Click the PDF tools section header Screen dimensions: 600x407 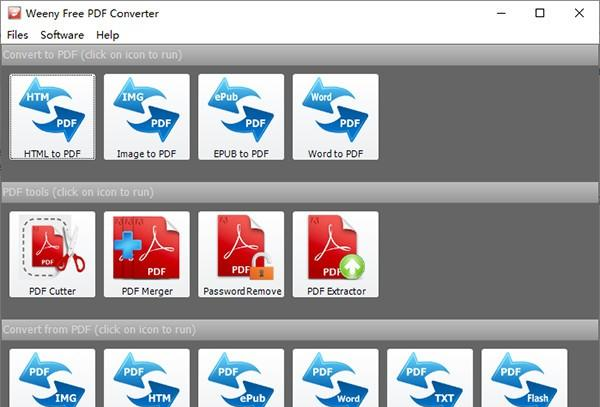pos(300,192)
